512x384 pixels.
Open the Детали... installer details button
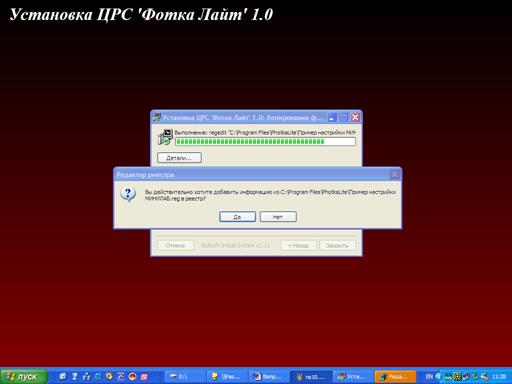(x=179, y=158)
